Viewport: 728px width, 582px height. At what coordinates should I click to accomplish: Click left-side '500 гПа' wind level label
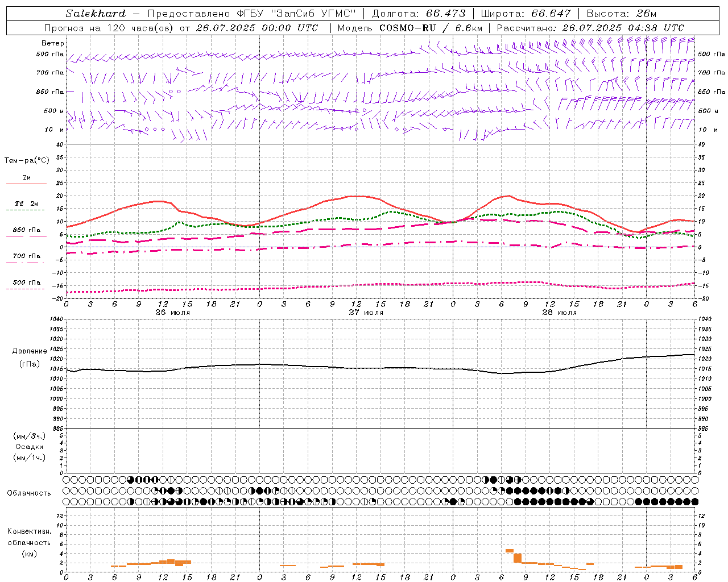pyautogui.click(x=49, y=55)
